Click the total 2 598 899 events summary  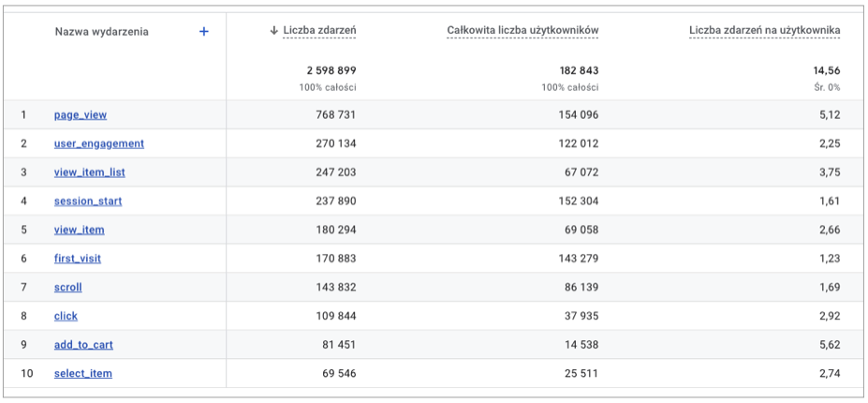tap(331, 70)
